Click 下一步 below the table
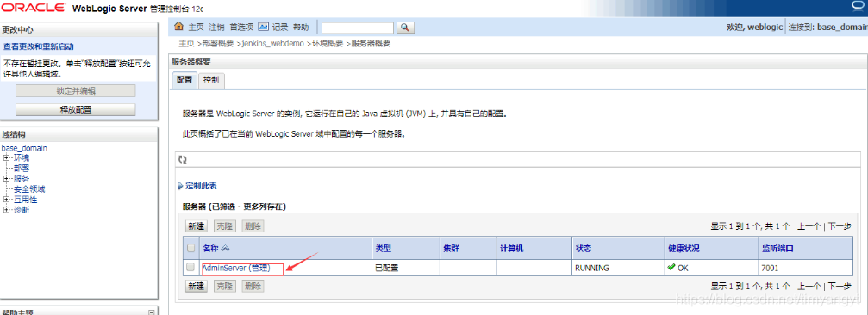 (x=840, y=287)
